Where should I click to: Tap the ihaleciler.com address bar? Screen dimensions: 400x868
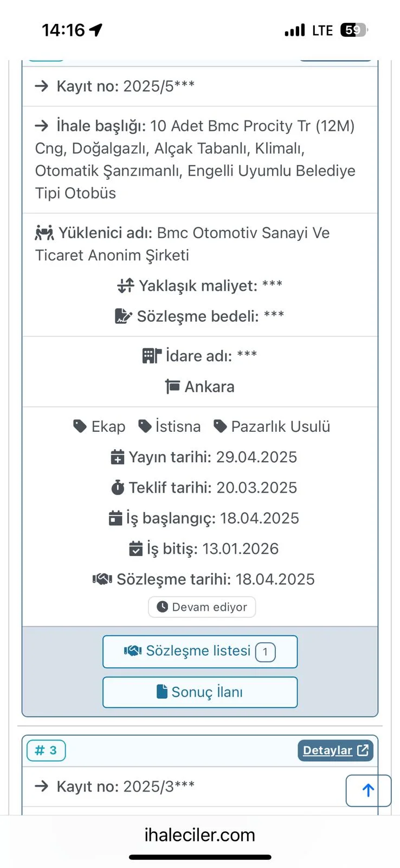[x=199, y=834]
